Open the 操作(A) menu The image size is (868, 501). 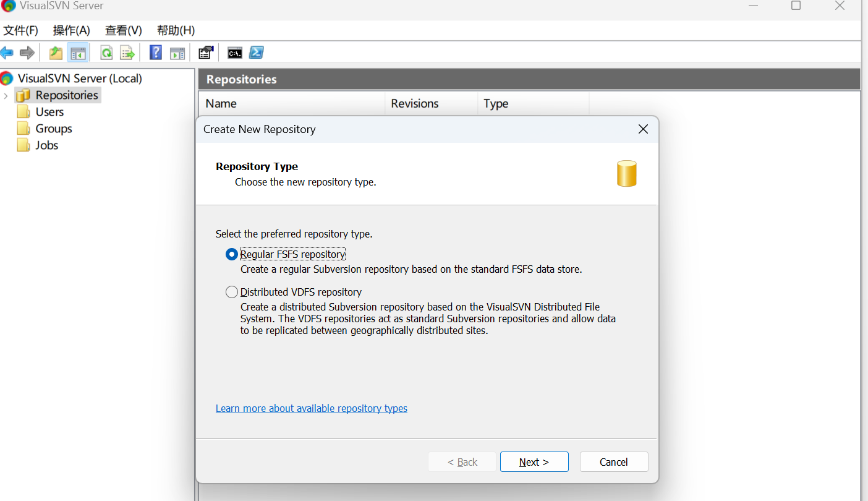point(72,30)
